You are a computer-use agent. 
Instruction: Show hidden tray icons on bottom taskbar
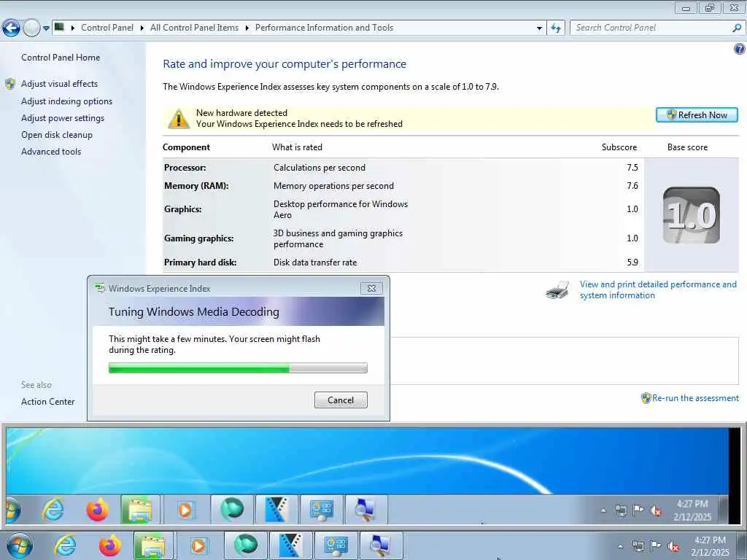tap(620, 546)
